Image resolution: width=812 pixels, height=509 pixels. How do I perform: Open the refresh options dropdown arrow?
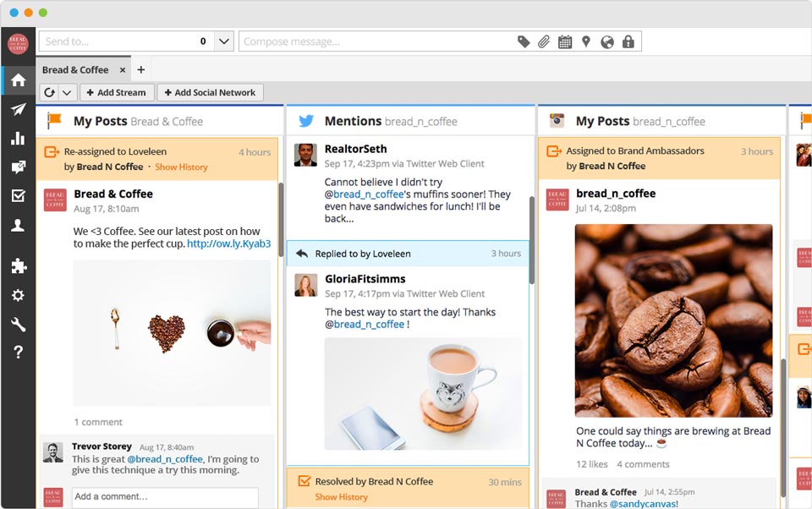click(x=67, y=93)
